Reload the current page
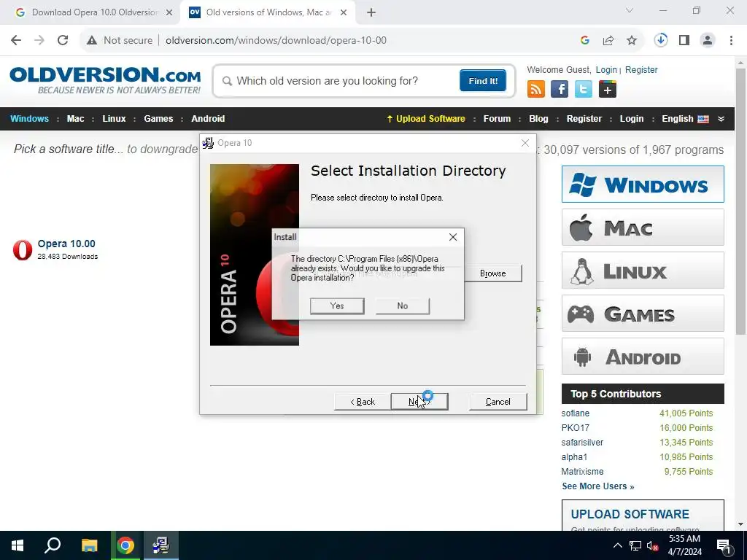The width and height of the screenshot is (747, 560). point(63,41)
